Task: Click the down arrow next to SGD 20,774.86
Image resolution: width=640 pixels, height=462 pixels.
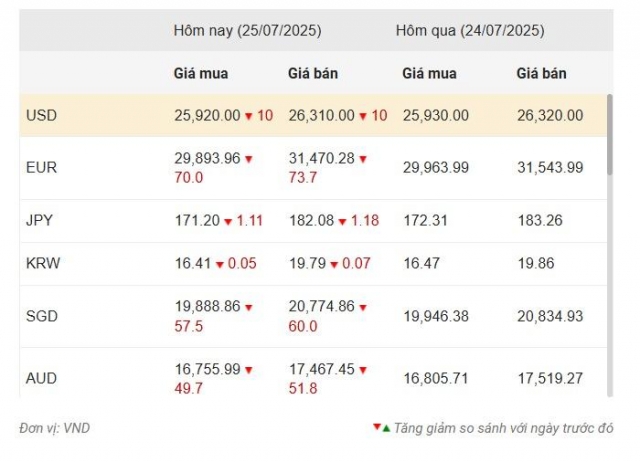Action: 363,307
